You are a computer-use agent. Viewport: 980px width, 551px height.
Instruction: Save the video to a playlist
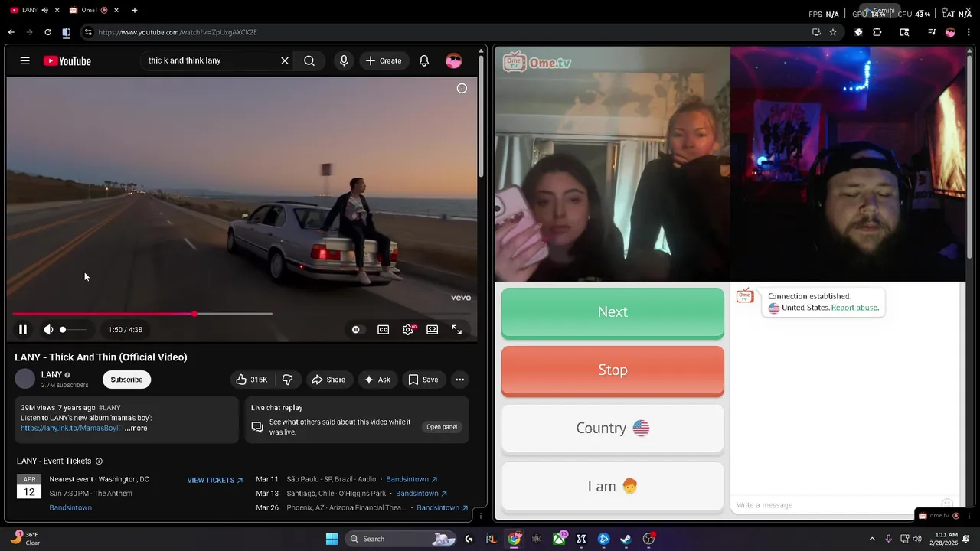point(423,380)
